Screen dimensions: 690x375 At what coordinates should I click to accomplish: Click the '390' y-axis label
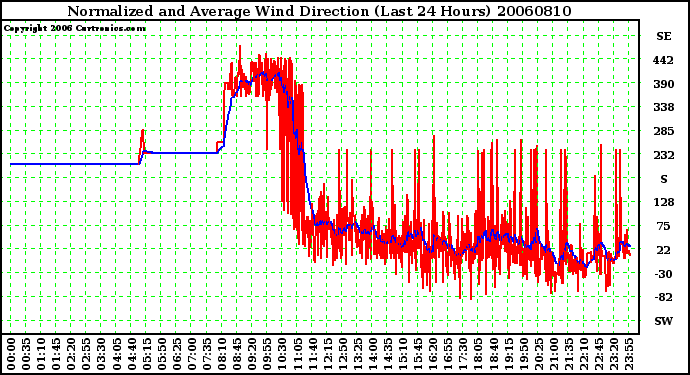pyautogui.click(x=663, y=84)
